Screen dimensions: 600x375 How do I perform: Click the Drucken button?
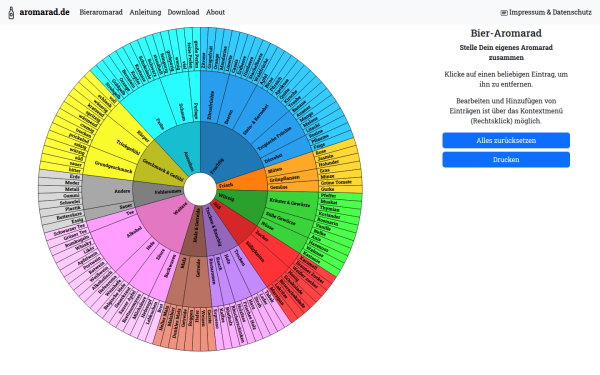(506, 160)
